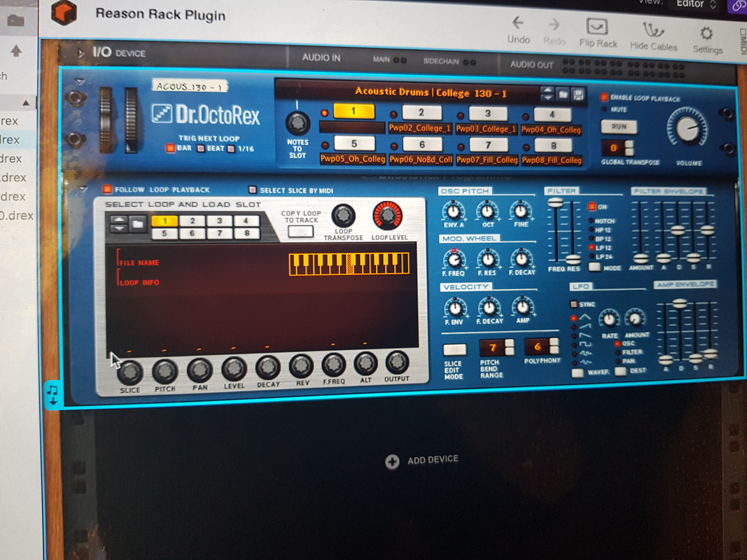Adjust the Loop Transpose knob
This screenshot has width=747, height=560.
pos(344,216)
